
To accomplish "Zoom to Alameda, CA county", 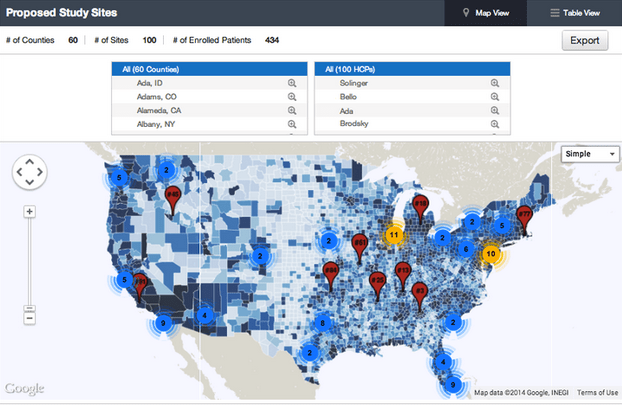I will [x=292, y=110].
